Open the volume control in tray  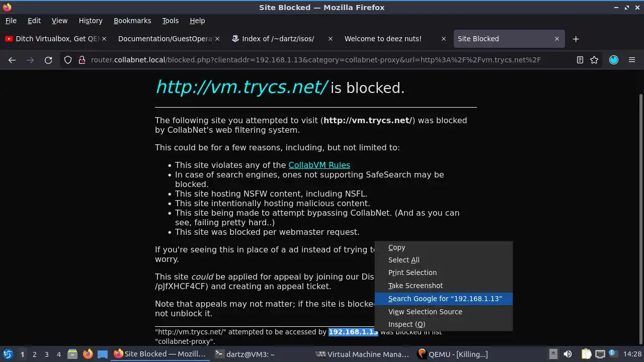(568, 354)
